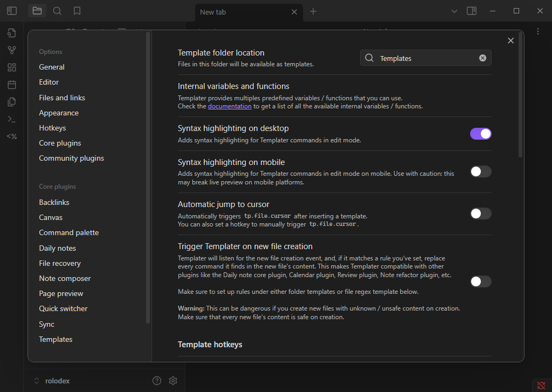Viewport: 552px width, 392px height.
Task: Open Sync plugin settings
Action: 46,324
